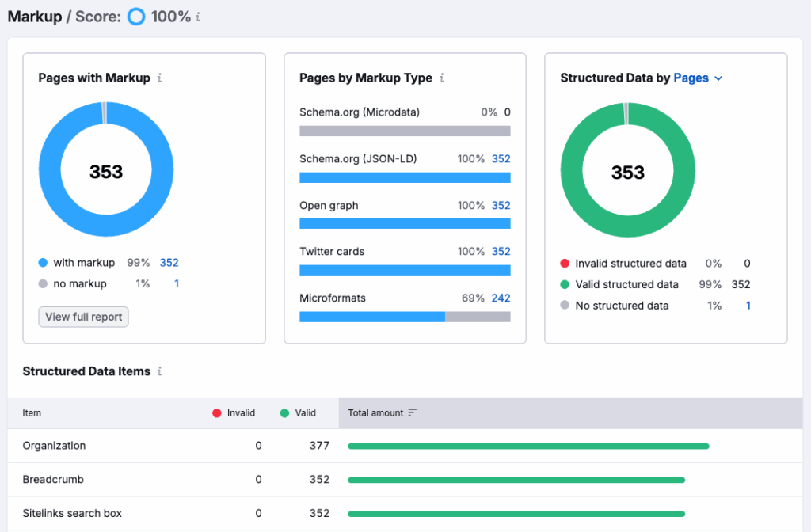Click the red Invalid structured data legend dot

(x=565, y=264)
